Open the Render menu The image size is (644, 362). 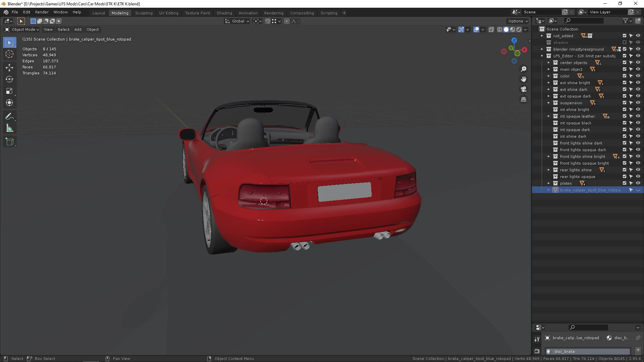pos(42,12)
